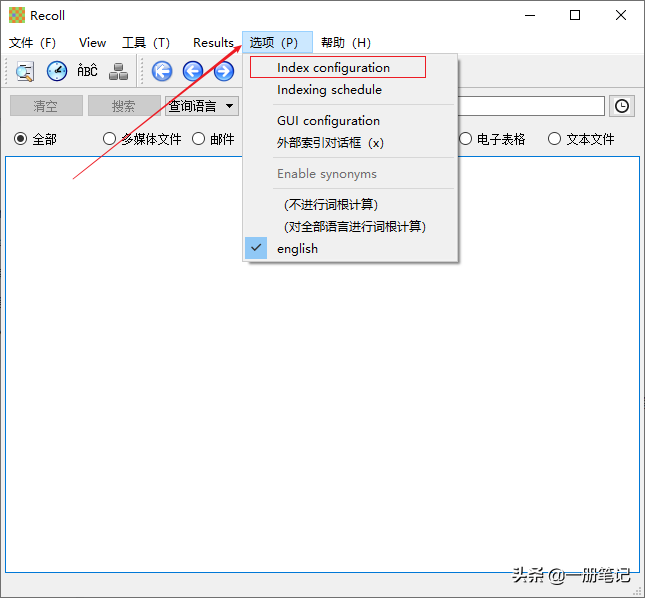Open the advanced search dialog icon
645x598 pixels.
25,72
